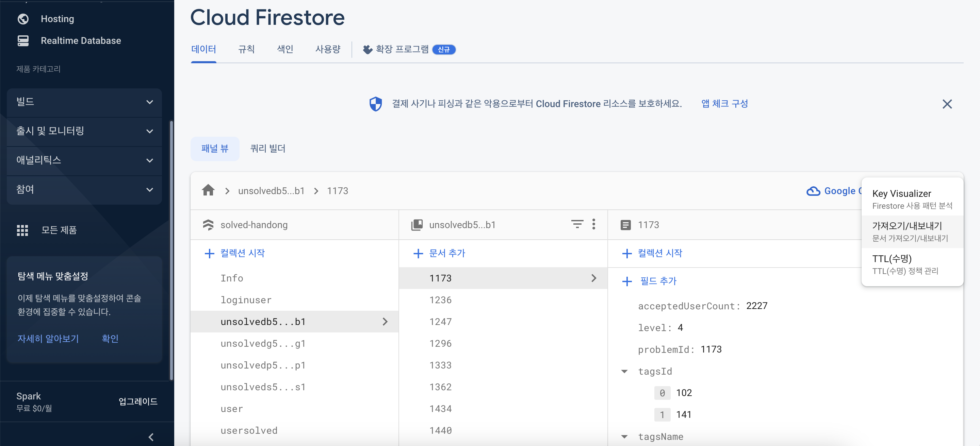980x446 pixels.
Task: Dismiss the App Check banner
Action: pyautogui.click(x=947, y=104)
